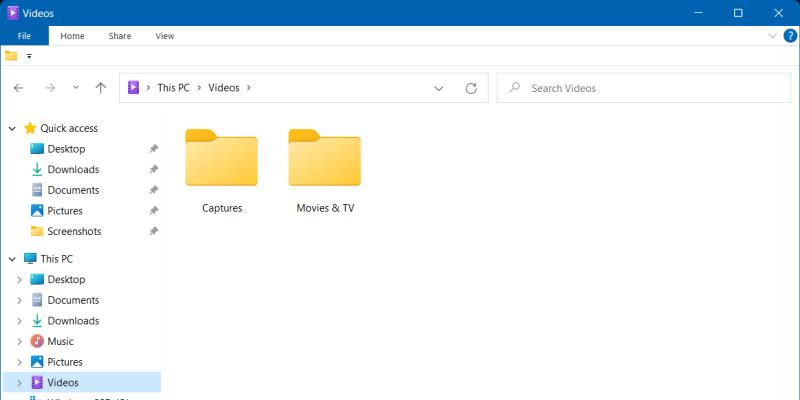The height and width of the screenshot is (400, 800).
Task: Unpin Desktop using its pin icon
Action: [153, 149]
